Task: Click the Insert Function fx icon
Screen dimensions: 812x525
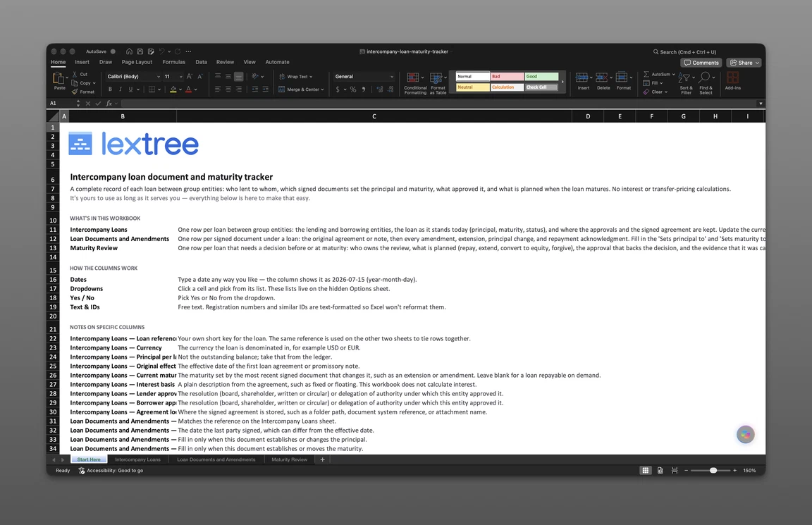Action: pos(109,104)
